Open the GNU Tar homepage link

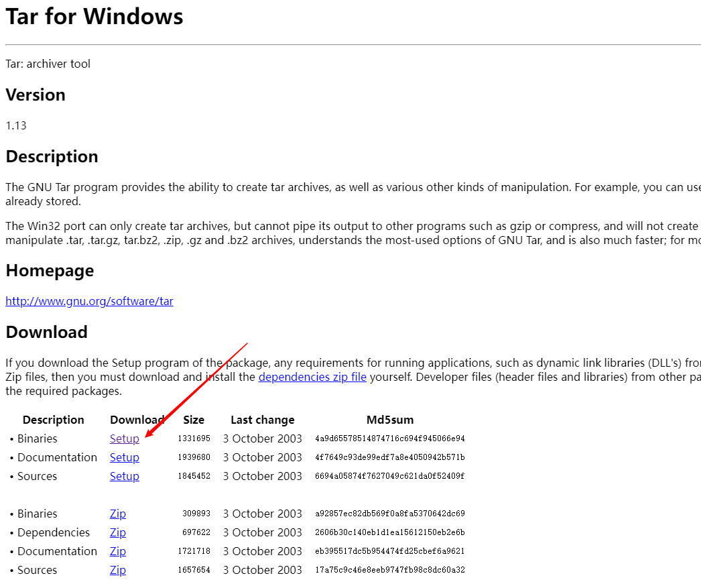click(x=89, y=301)
